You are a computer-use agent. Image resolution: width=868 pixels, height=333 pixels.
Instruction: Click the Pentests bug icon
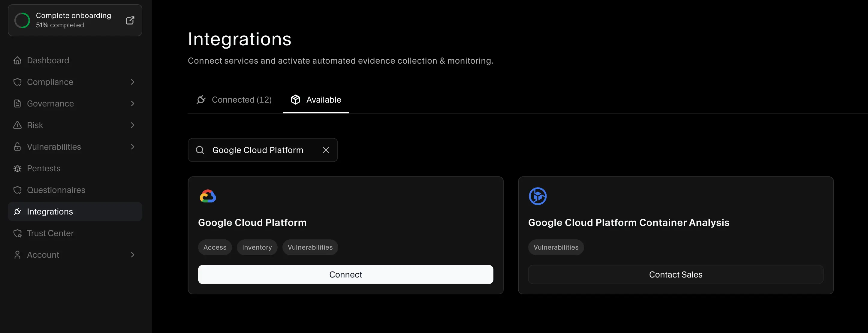point(17,168)
